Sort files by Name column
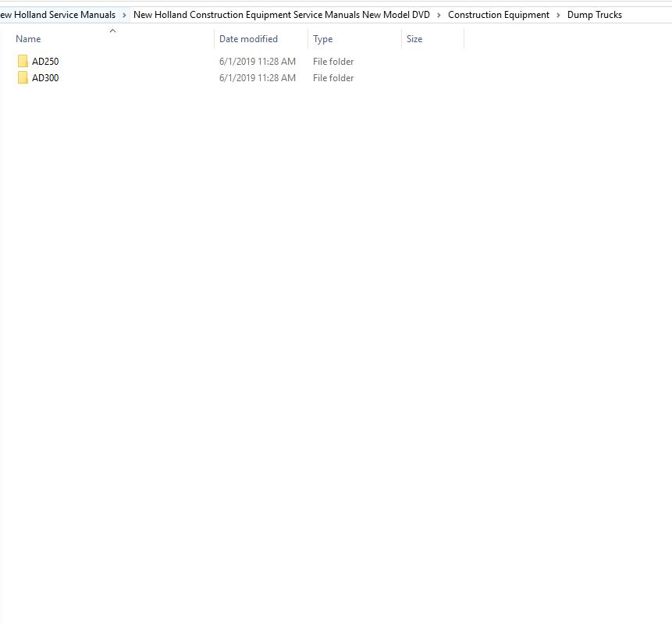672x624 pixels. 28,39
